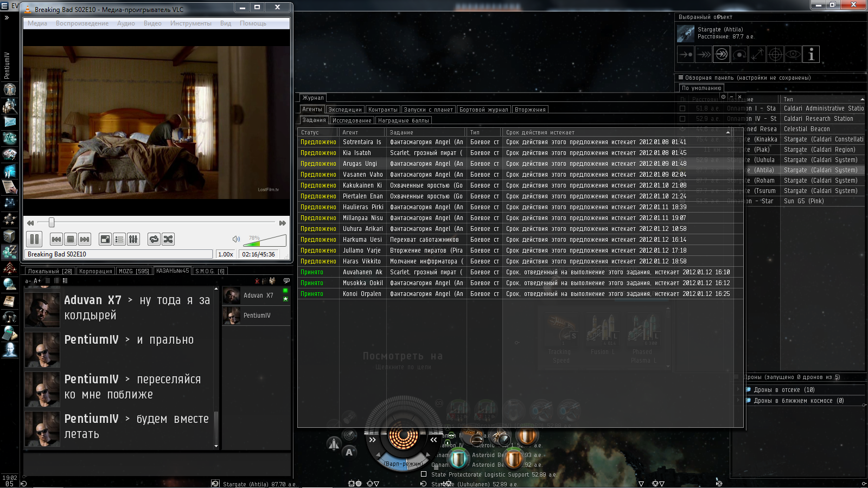Switch to Локальный [28] chat tab
This screenshot has height=488, width=868.
tap(50, 271)
